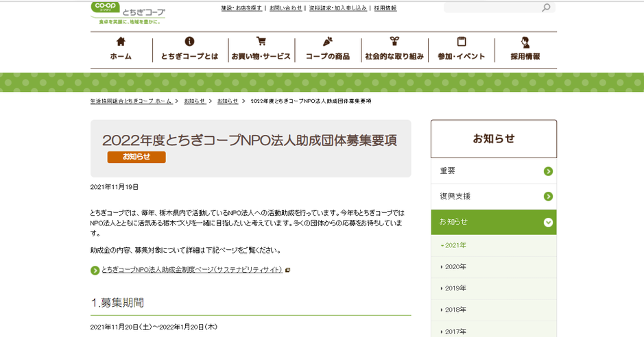Click the person icon above 採用情報
The width and height of the screenshot is (644, 337).
pyautogui.click(x=525, y=42)
